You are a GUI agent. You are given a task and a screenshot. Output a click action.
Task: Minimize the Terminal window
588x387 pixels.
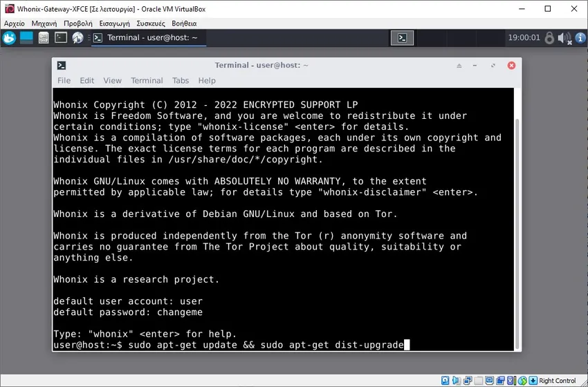(475, 66)
